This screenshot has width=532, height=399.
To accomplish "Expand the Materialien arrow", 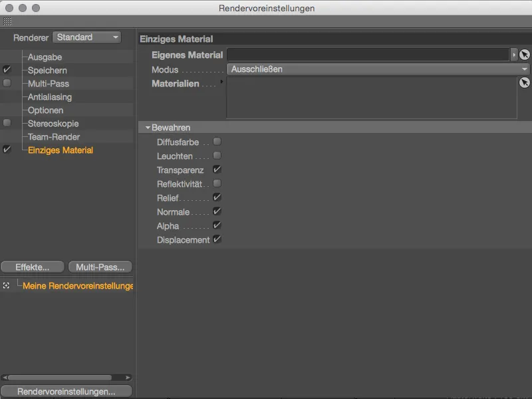I will (221, 82).
